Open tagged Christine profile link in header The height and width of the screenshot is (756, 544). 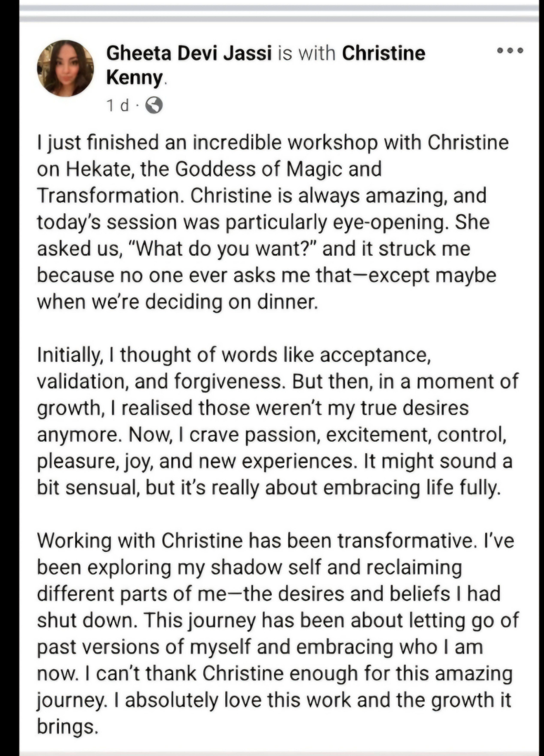tap(383, 53)
